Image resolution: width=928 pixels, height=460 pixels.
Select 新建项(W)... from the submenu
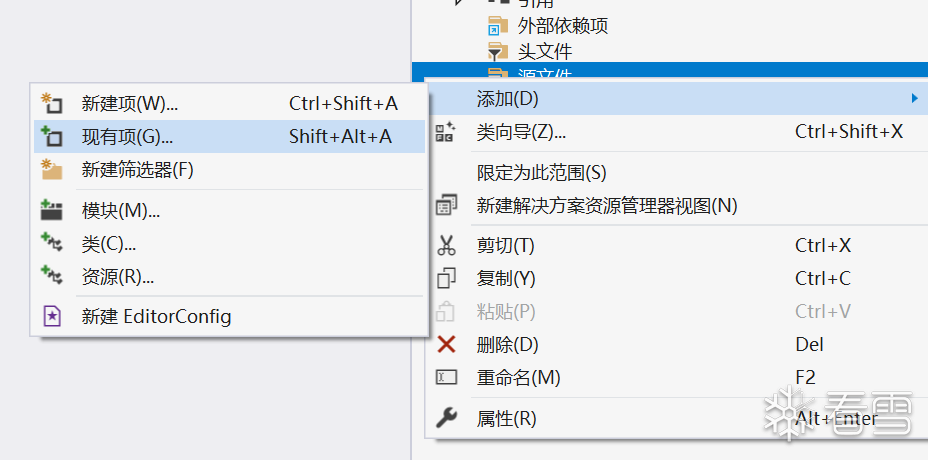coord(130,103)
